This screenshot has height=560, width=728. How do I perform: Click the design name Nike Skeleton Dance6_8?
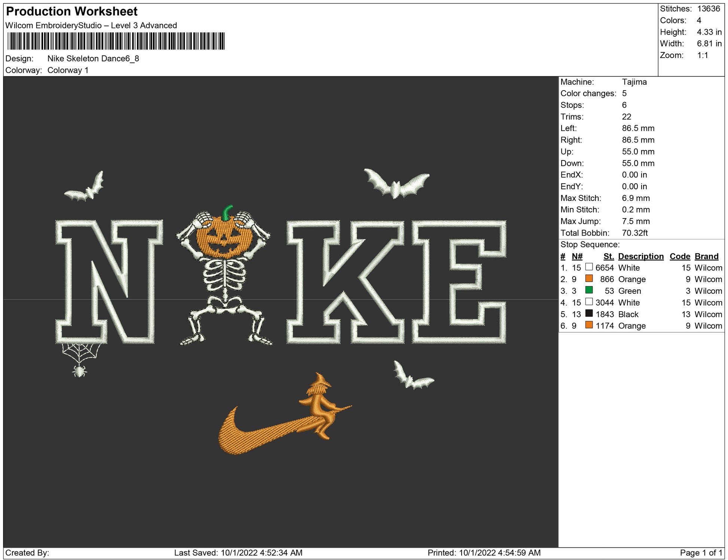click(93, 59)
